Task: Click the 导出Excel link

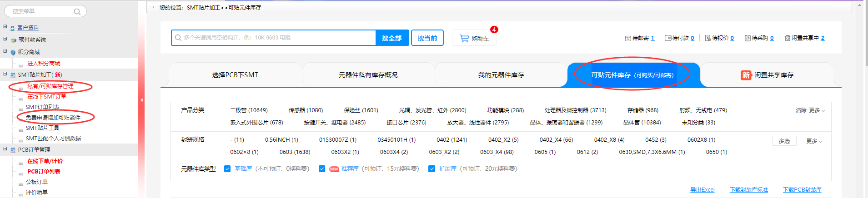Action: pyautogui.click(x=702, y=190)
